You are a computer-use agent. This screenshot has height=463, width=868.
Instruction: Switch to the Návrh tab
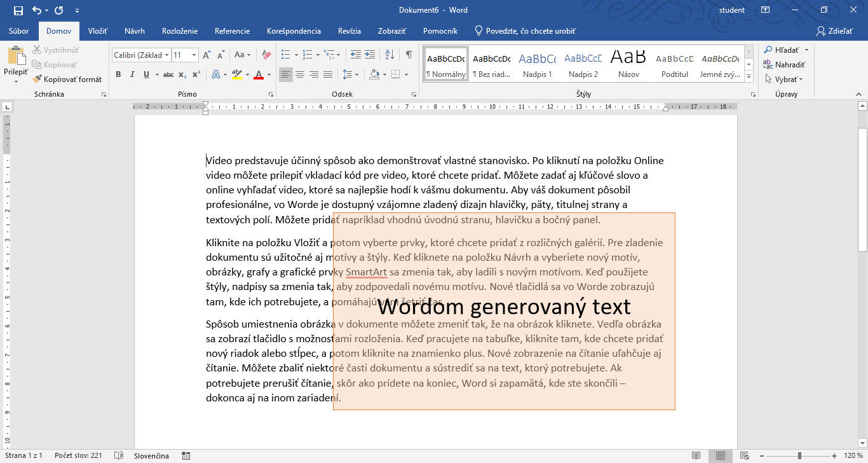135,31
